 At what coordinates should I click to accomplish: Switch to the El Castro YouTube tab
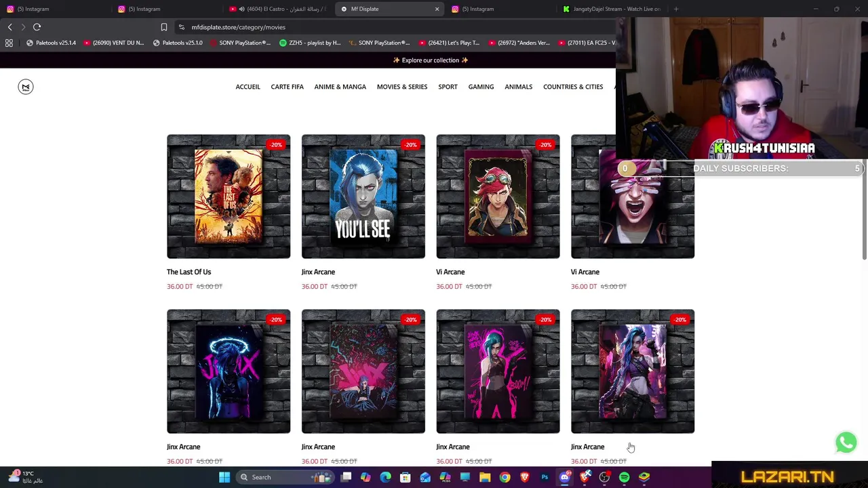[278, 9]
